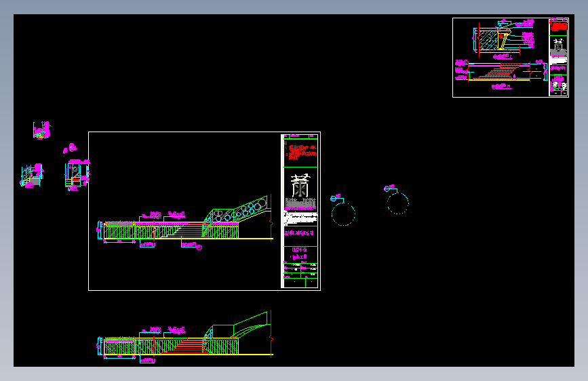The height and width of the screenshot is (381, 588).
Task: Click the circled detail marker below center stairs
Action: (199, 247)
